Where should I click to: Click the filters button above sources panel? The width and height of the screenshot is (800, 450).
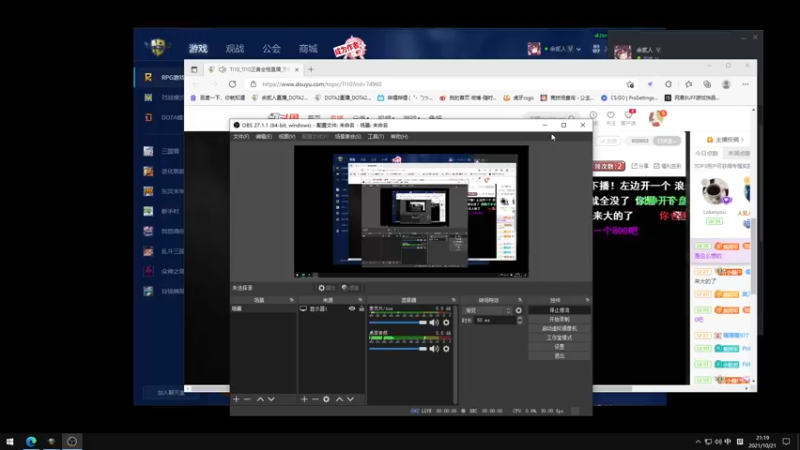tap(351, 288)
